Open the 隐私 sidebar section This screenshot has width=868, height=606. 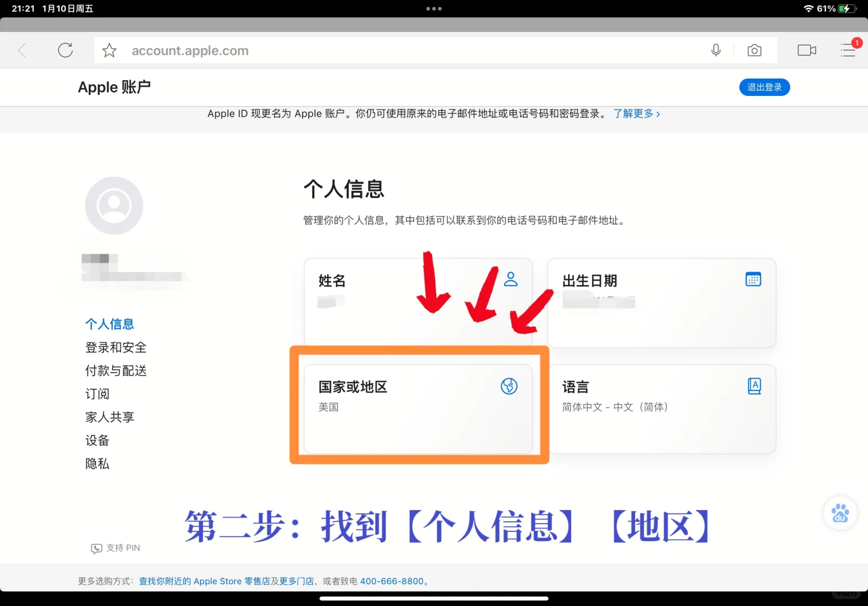click(97, 463)
